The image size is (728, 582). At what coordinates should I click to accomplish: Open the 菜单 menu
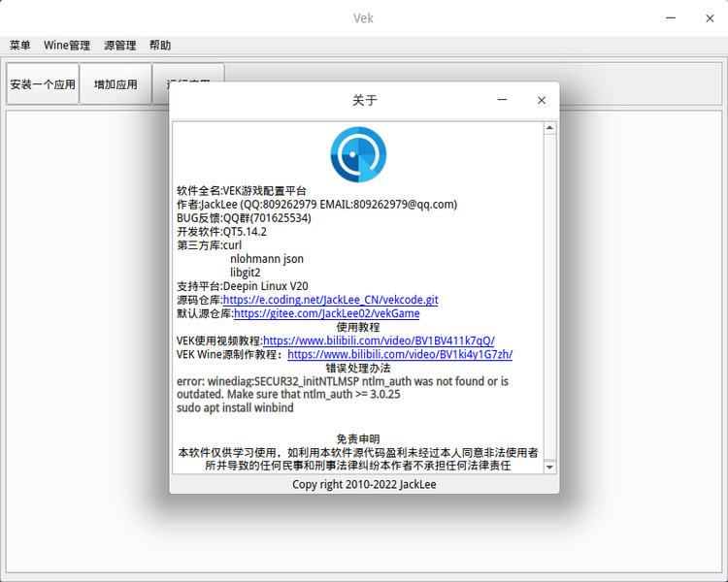click(x=19, y=46)
